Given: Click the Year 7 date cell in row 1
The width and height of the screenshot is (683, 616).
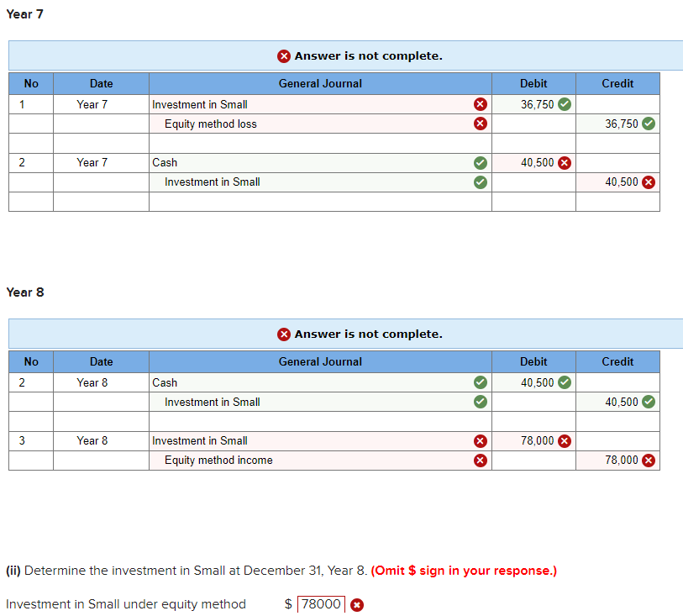Looking at the screenshot, I should pos(100,104).
